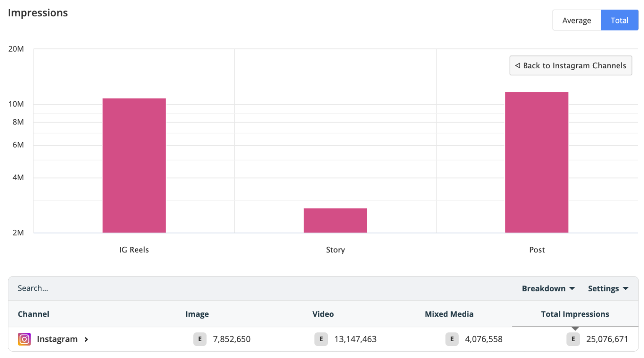
Task: Click the E badge beside the Video impressions value
Action: pyautogui.click(x=321, y=339)
